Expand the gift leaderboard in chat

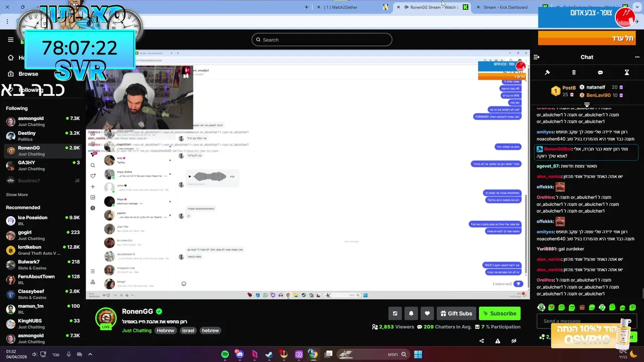[x=587, y=105]
